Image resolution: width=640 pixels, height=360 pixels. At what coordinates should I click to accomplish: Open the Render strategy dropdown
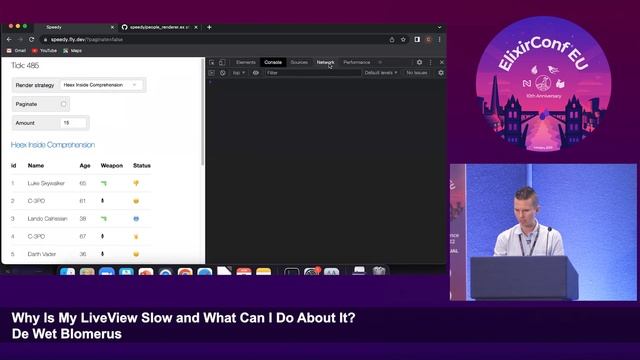[101, 85]
